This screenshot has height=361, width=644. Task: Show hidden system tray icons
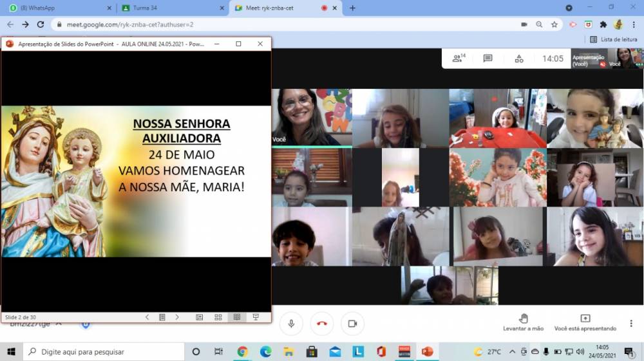pos(512,352)
